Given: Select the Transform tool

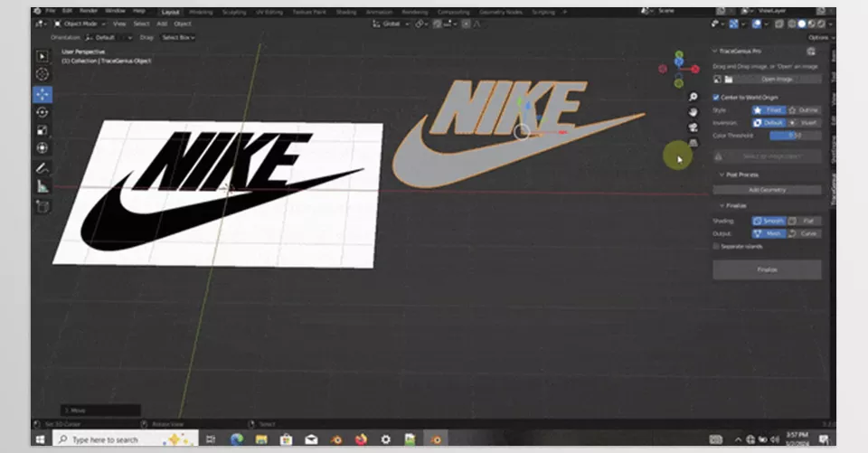Looking at the screenshot, I should click(x=42, y=148).
